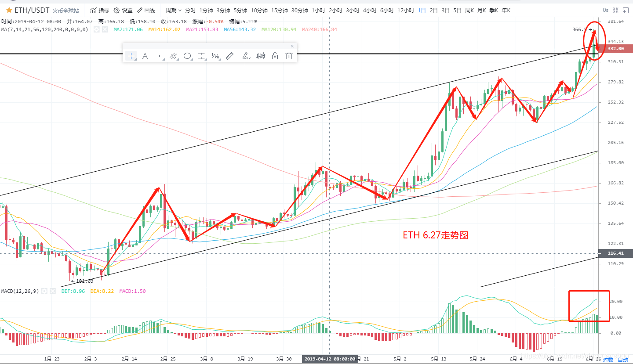Select the 4小时 interval

[x=370, y=10]
